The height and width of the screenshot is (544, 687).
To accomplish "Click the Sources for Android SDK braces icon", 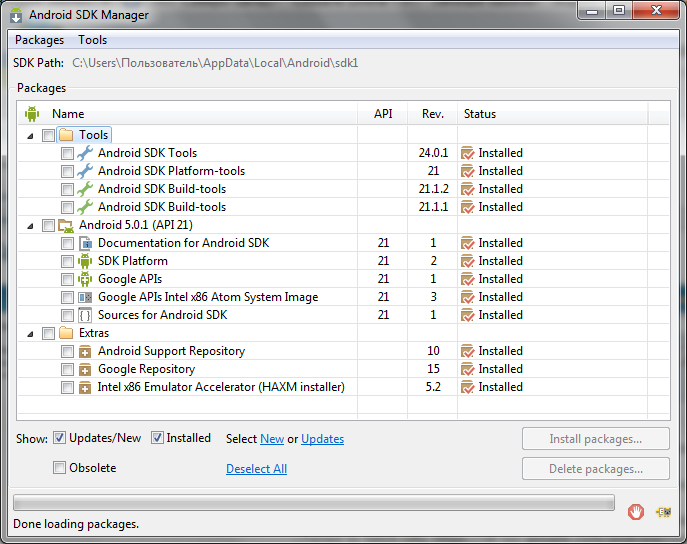I will pos(85,315).
